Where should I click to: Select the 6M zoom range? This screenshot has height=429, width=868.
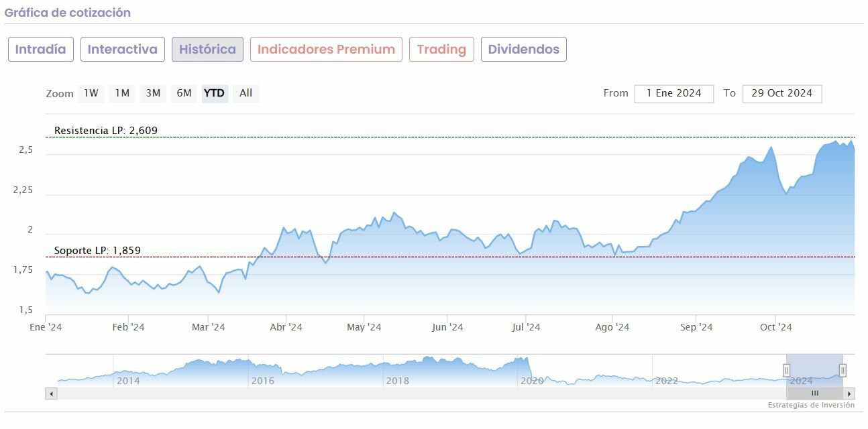click(x=184, y=93)
